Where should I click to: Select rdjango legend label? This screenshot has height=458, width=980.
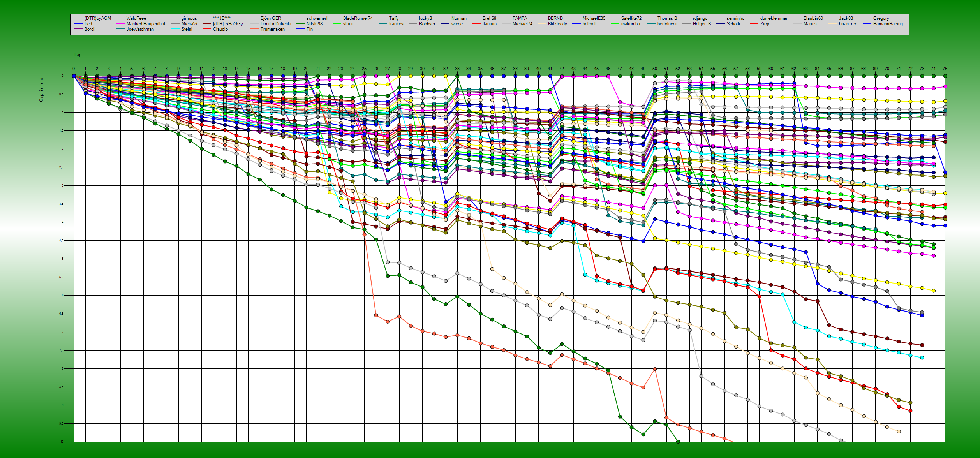tap(700, 18)
